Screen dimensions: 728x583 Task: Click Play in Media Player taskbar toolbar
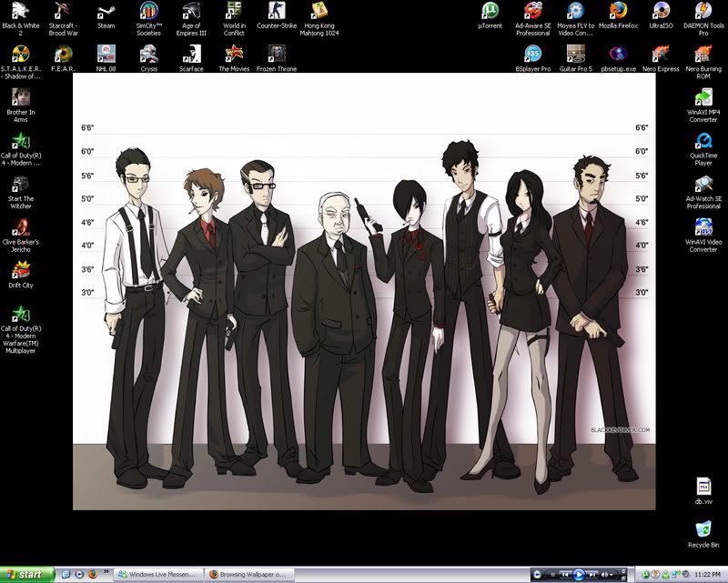point(579,575)
